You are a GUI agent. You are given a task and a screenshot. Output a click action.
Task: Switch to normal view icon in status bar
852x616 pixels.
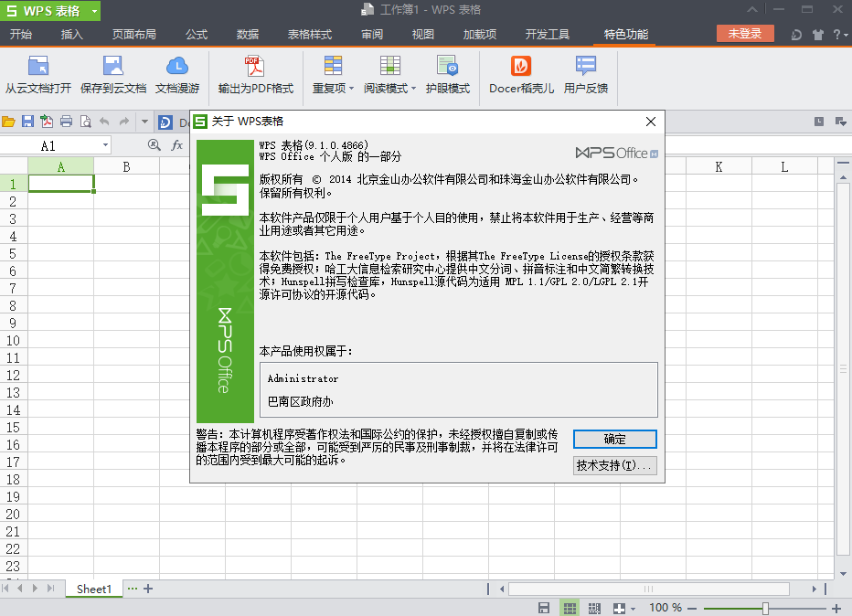point(570,609)
